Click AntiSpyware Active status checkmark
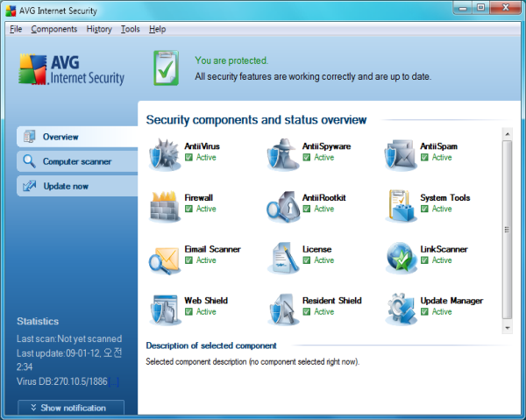526x420 pixels. tap(307, 157)
